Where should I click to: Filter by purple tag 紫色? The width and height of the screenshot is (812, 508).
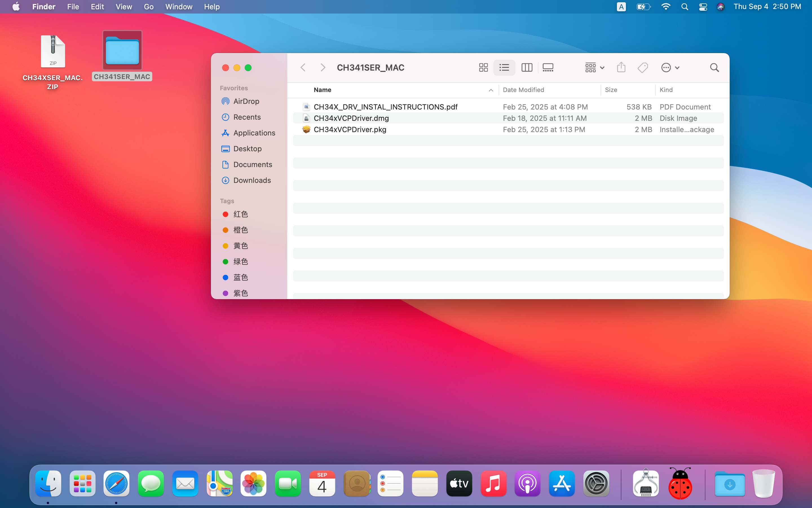coord(248,293)
